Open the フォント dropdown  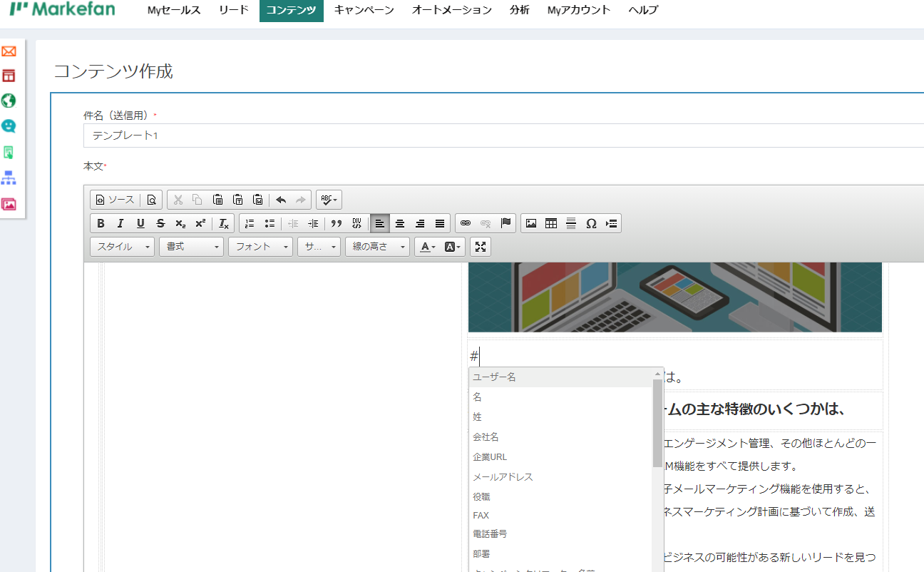point(260,247)
